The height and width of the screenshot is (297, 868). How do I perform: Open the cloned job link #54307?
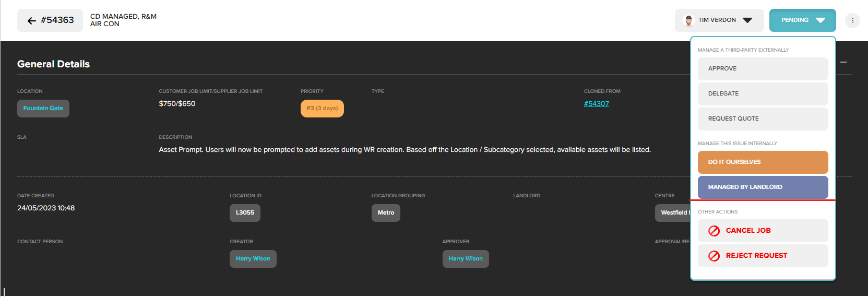[596, 104]
